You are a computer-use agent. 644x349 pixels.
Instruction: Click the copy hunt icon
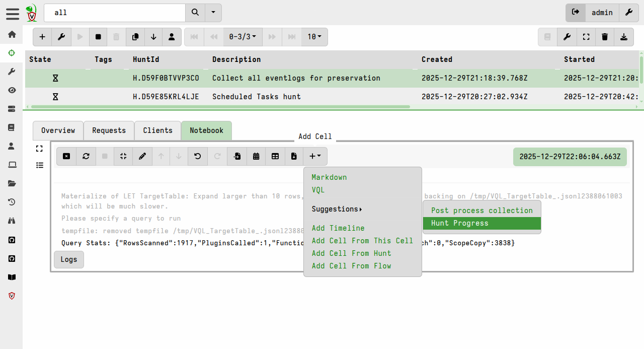[135, 37]
